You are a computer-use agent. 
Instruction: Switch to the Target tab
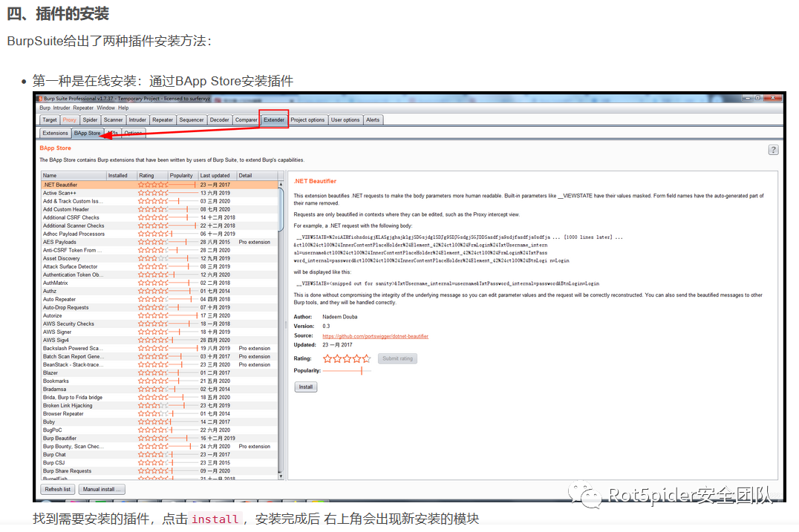click(50, 120)
